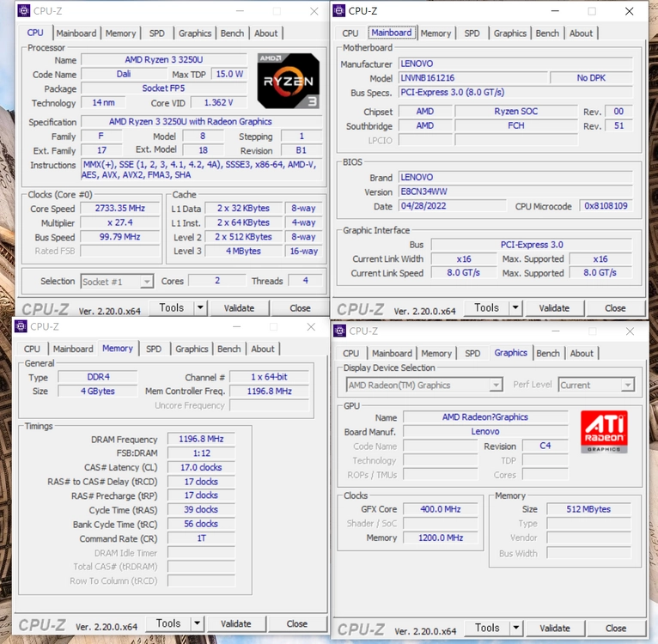Click the Max TDP 15.0 W value

tap(229, 74)
